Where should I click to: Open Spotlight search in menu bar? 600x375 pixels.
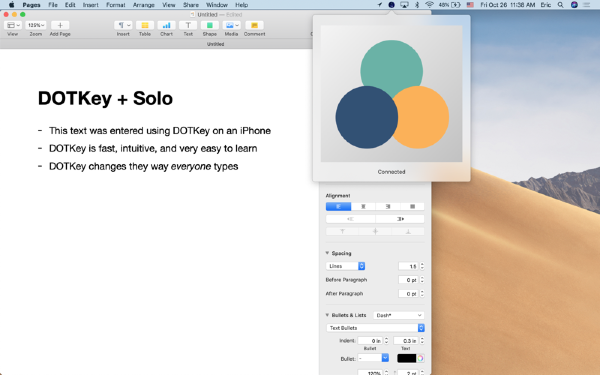pyautogui.click(x=561, y=5)
